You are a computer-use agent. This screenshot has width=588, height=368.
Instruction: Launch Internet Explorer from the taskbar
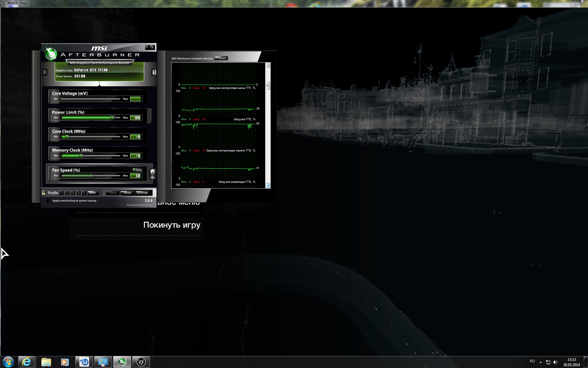(27, 362)
